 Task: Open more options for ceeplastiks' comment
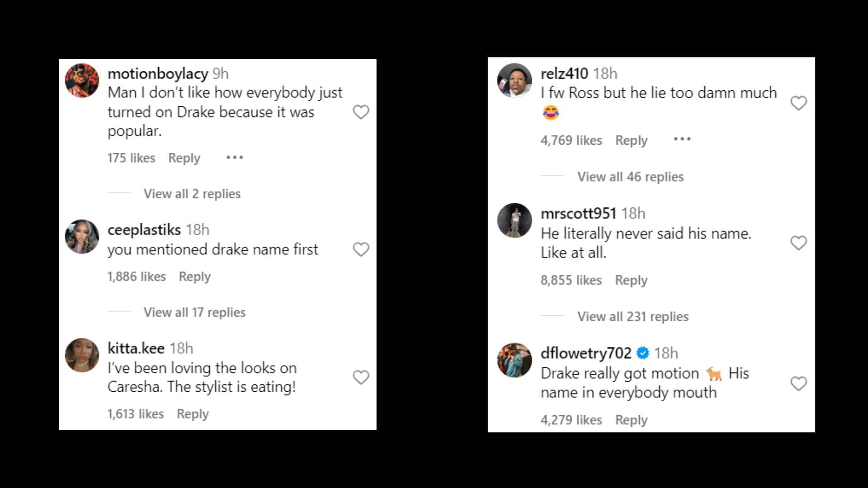tap(234, 276)
